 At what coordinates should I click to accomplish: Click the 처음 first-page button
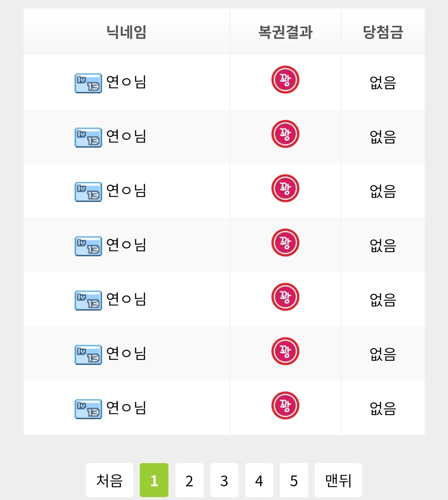tap(110, 480)
